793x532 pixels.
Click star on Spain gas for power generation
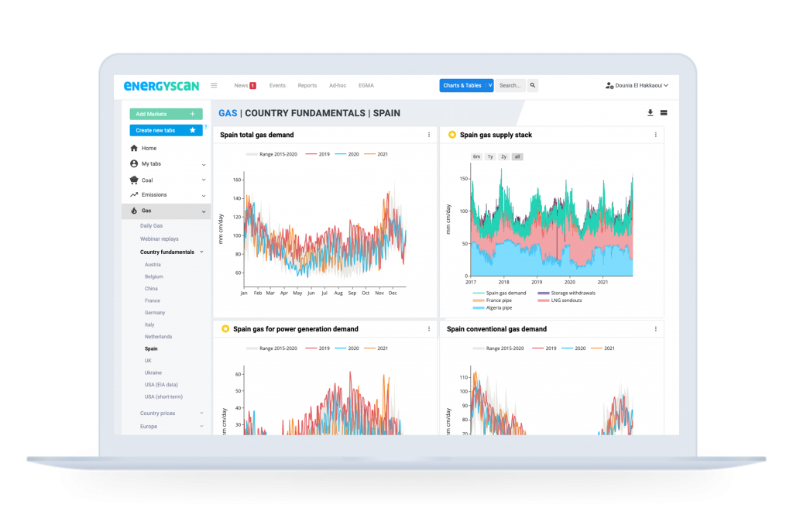(x=225, y=329)
